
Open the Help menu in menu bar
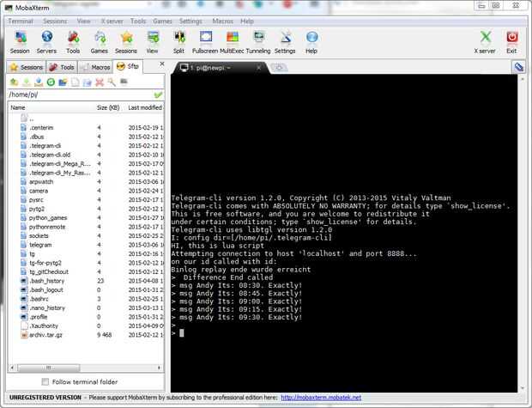247,21
